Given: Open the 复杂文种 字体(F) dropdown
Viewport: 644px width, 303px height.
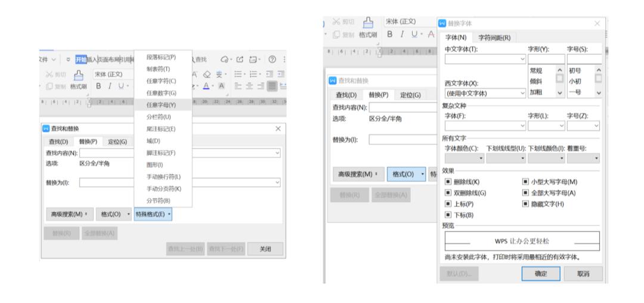Looking at the screenshot, I should [x=485, y=126].
